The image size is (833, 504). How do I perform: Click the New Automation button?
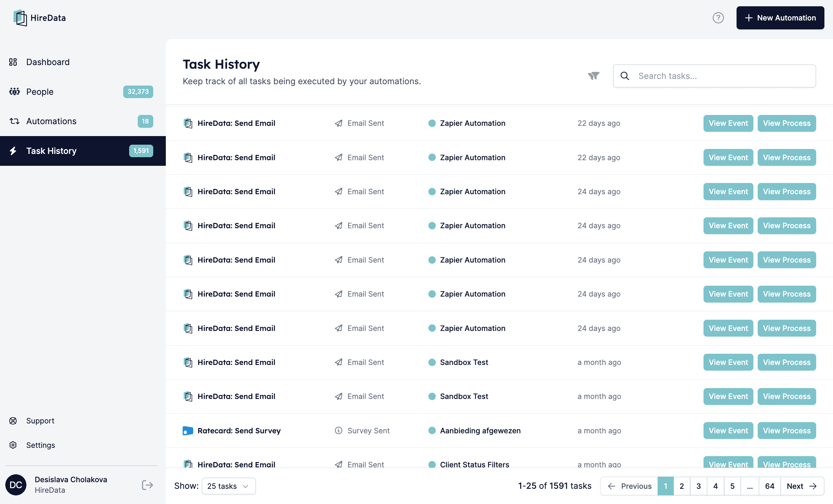coord(780,18)
